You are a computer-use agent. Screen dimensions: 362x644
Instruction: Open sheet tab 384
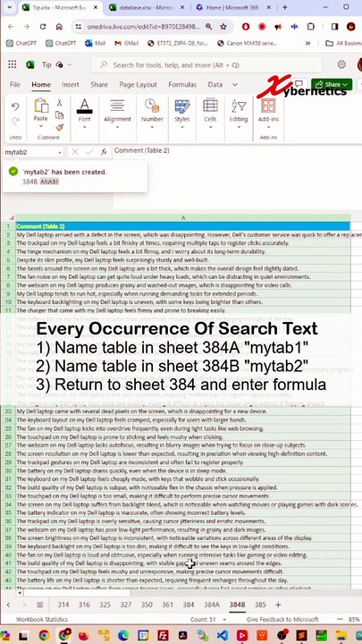(x=189, y=605)
